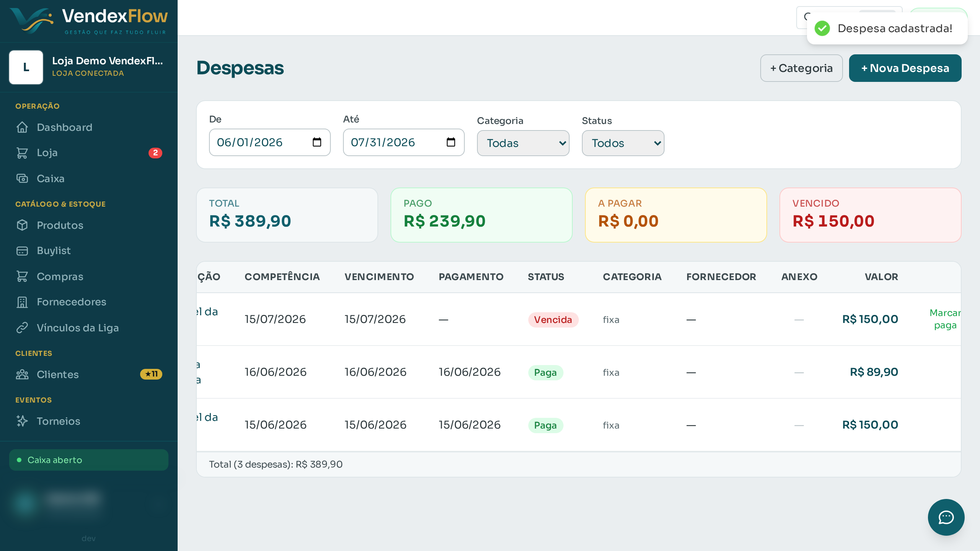
Task: Click the Torneios sparkle icon
Action: (x=22, y=421)
